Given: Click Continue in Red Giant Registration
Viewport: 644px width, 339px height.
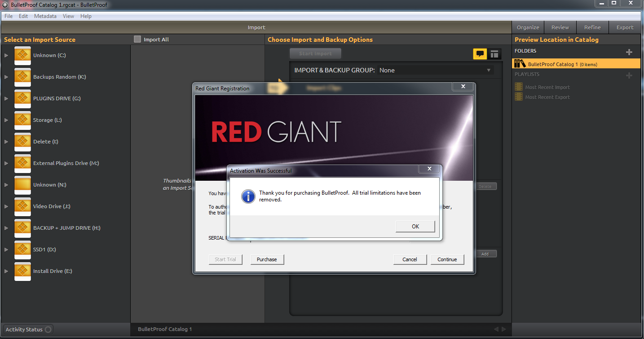Looking at the screenshot, I should click(x=447, y=259).
